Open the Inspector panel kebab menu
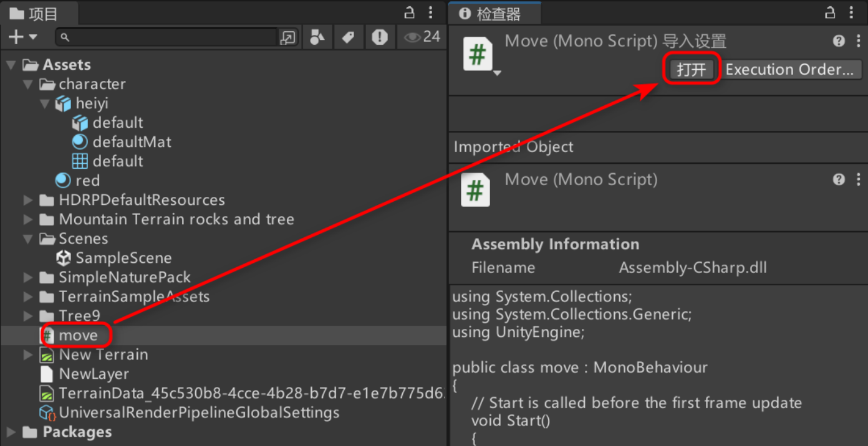Viewport: 868px width, 446px height. [852, 12]
